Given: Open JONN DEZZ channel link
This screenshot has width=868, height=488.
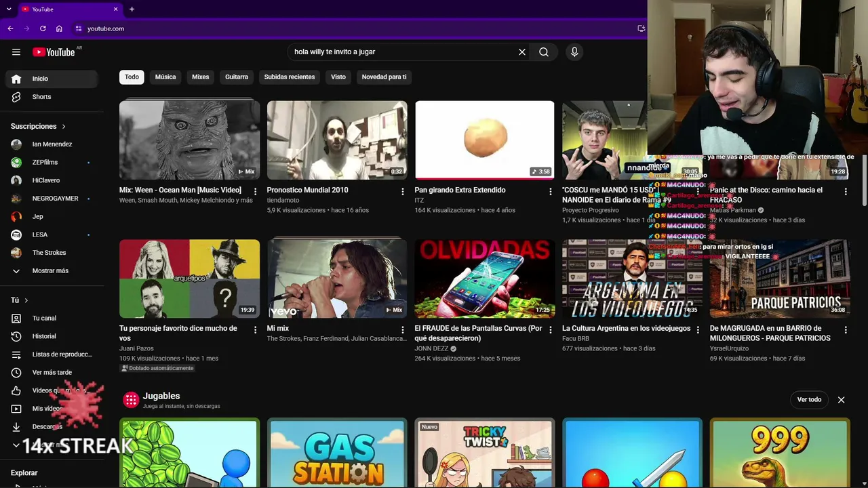Looking at the screenshot, I should 431,348.
